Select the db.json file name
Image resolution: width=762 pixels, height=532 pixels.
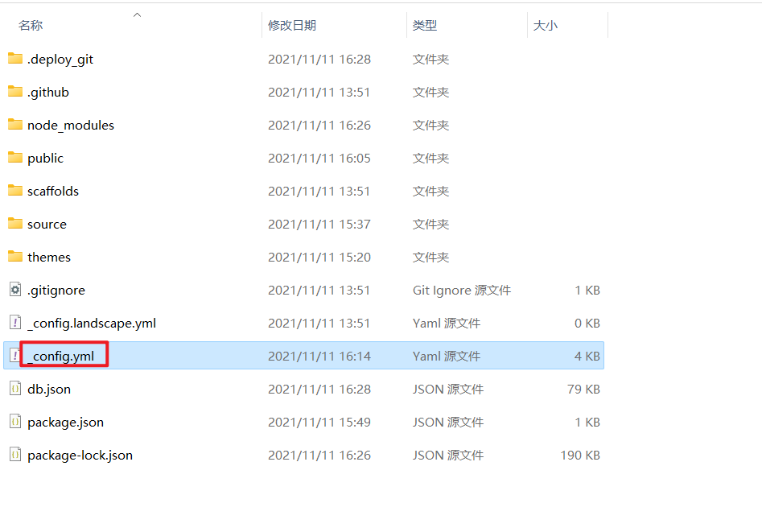click(49, 389)
